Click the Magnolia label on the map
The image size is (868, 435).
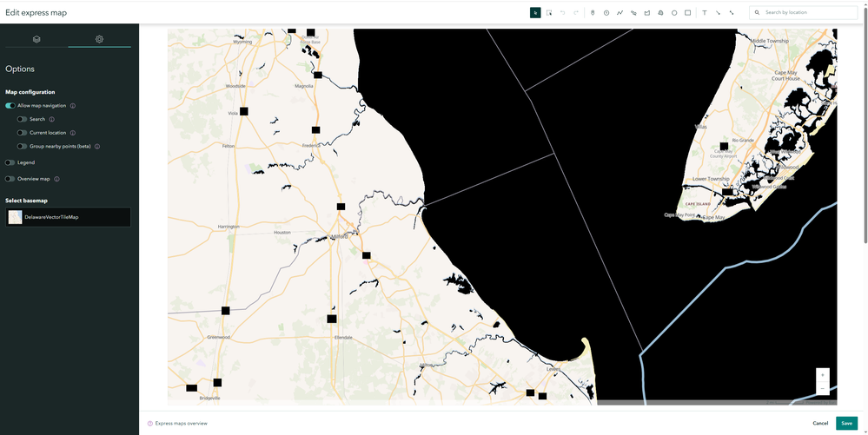pos(304,86)
